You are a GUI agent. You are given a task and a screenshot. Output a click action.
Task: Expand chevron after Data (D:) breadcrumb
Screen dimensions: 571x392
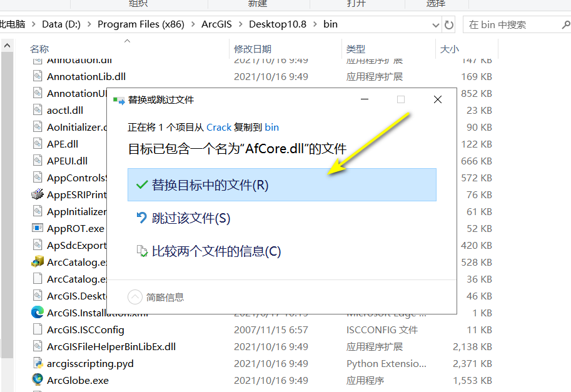[x=89, y=24]
